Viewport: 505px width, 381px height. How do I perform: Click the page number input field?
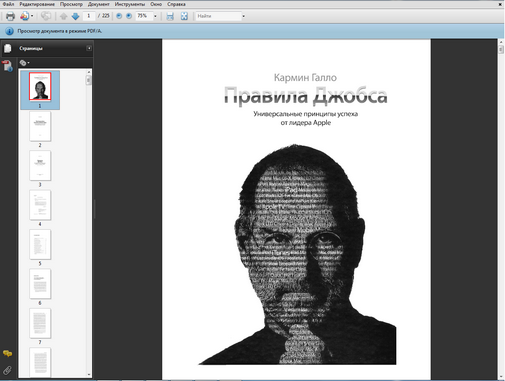89,16
